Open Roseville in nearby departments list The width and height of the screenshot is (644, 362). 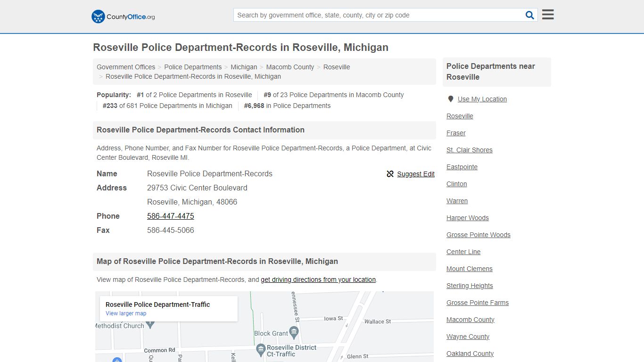pos(460,116)
